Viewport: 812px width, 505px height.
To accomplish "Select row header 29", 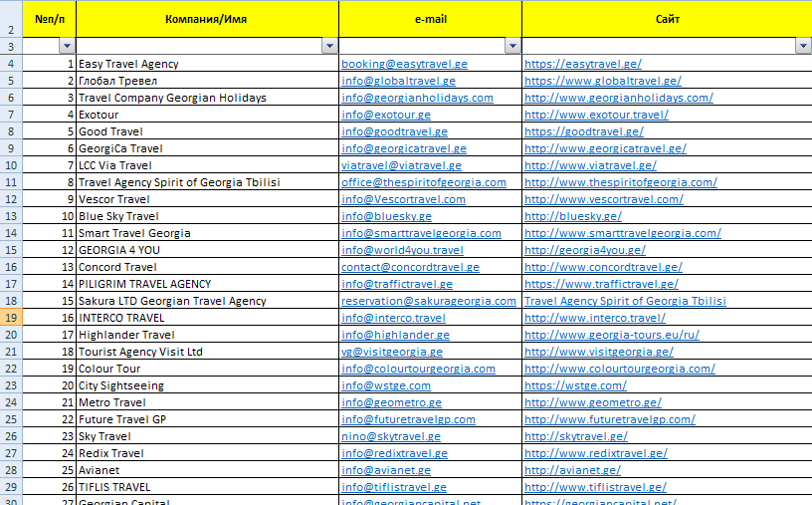I will pos(11,487).
